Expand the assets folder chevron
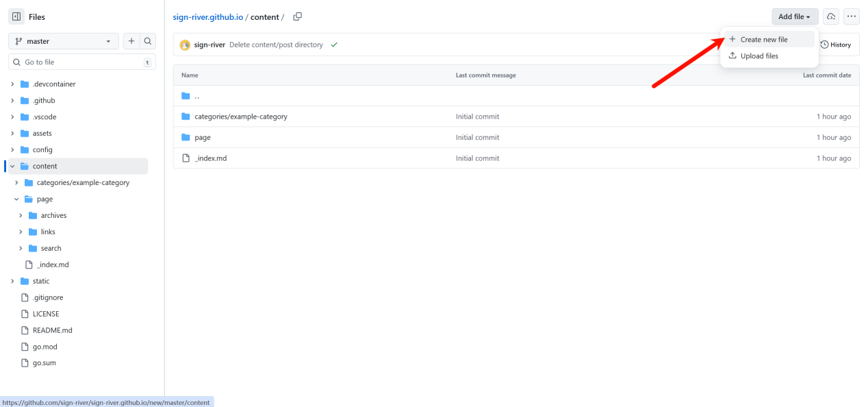Viewport: 868px width, 407px height. [12, 134]
